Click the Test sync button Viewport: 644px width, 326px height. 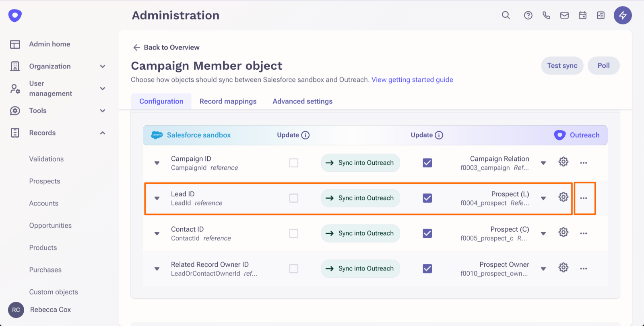coord(562,66)
